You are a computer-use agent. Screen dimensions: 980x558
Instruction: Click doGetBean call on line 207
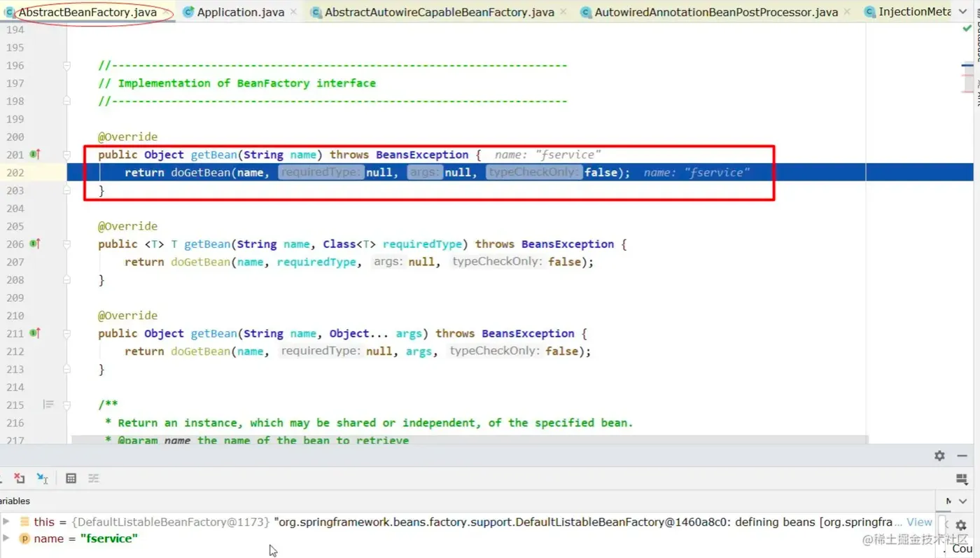200,262
